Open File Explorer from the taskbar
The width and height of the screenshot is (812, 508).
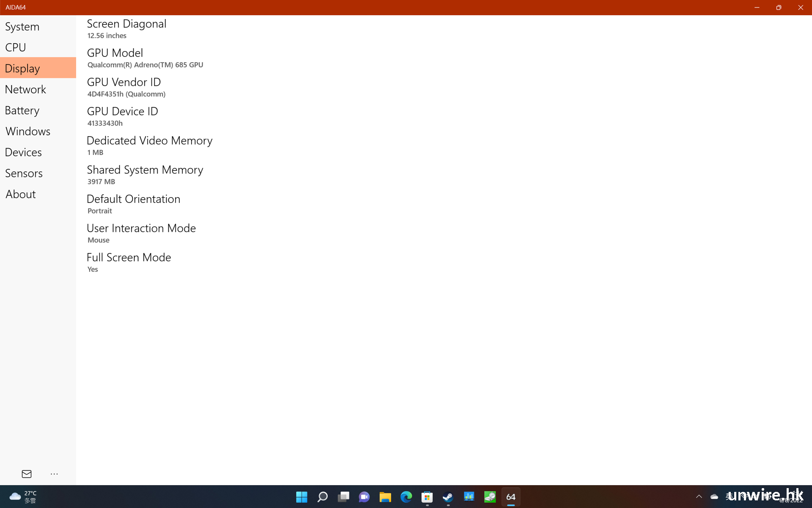point(385,497)
